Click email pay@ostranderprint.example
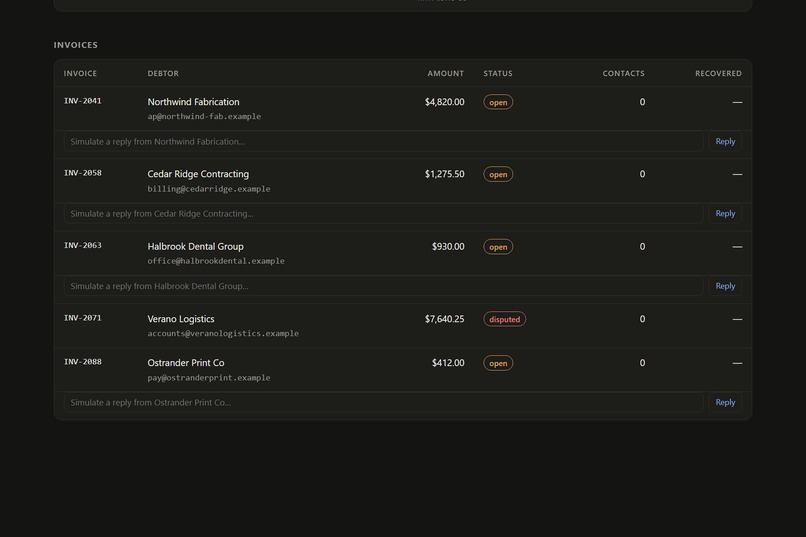 (x=209, y=378)
